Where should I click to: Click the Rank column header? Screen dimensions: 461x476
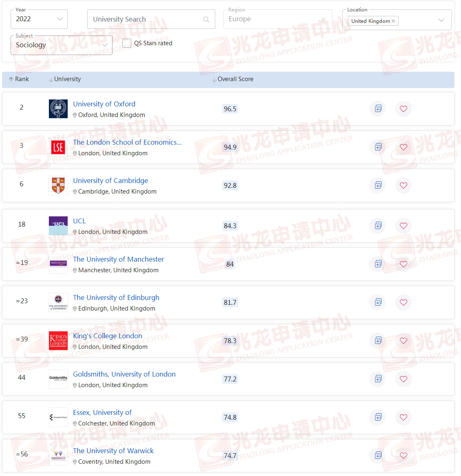coord(22,79)
